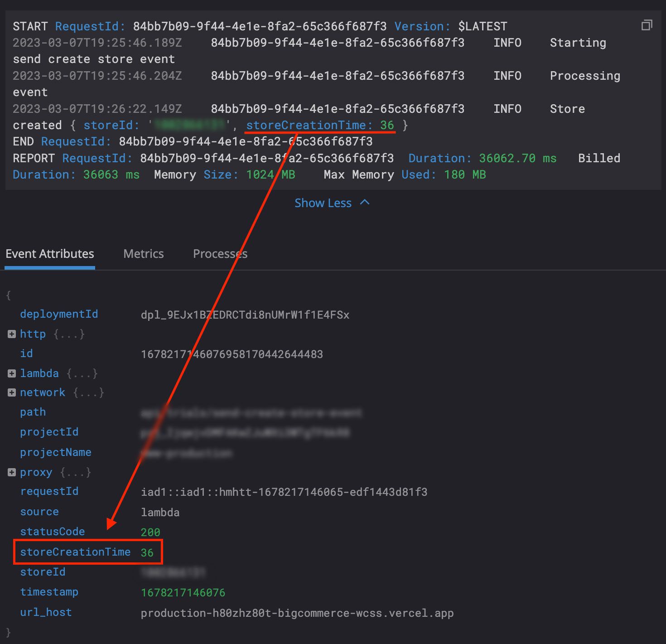Click the storeId attribute key

click(x=43, y=572)
